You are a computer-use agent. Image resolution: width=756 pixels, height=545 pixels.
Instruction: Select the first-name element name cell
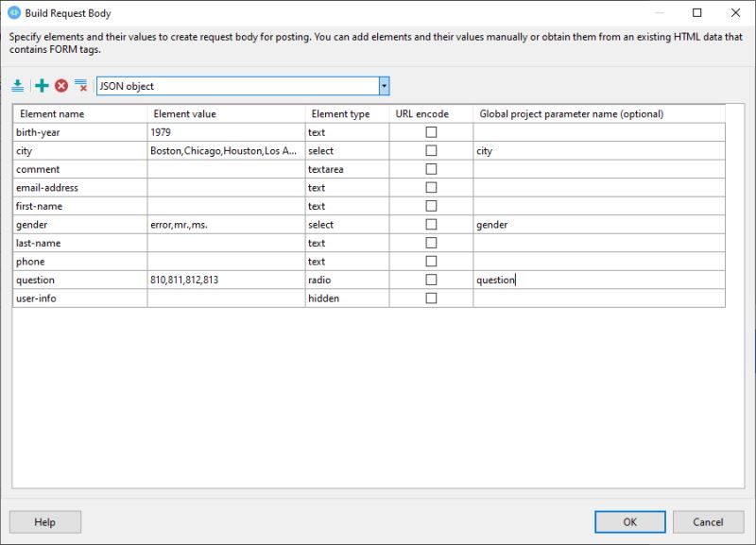point(80,206)
